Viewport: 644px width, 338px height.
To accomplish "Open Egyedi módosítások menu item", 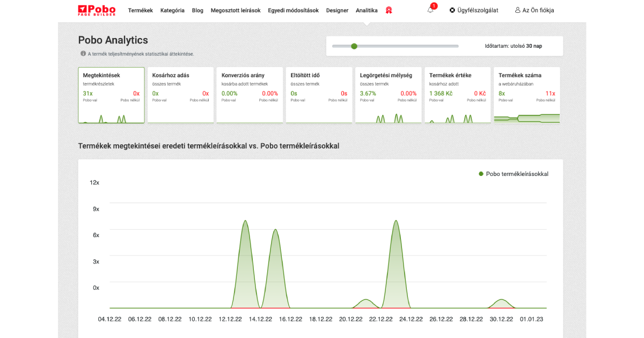I will click(x=294, y=10).
